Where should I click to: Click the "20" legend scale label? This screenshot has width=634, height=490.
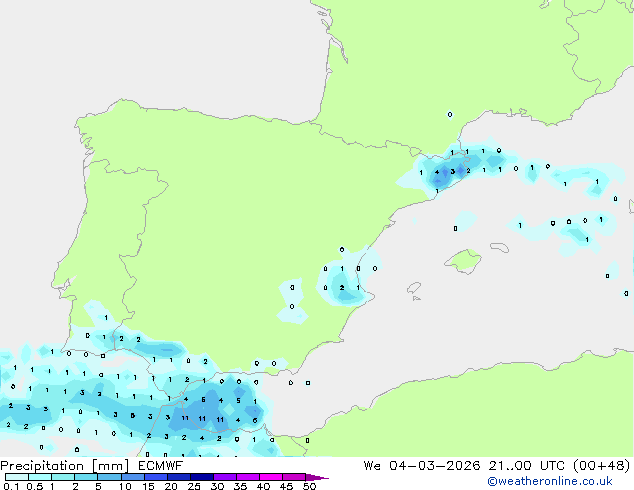pyautogui.click(x=171, y=486)
